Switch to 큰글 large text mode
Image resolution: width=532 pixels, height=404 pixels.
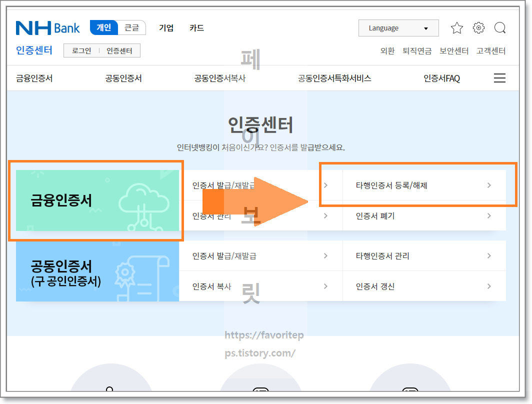click(131, 27)
